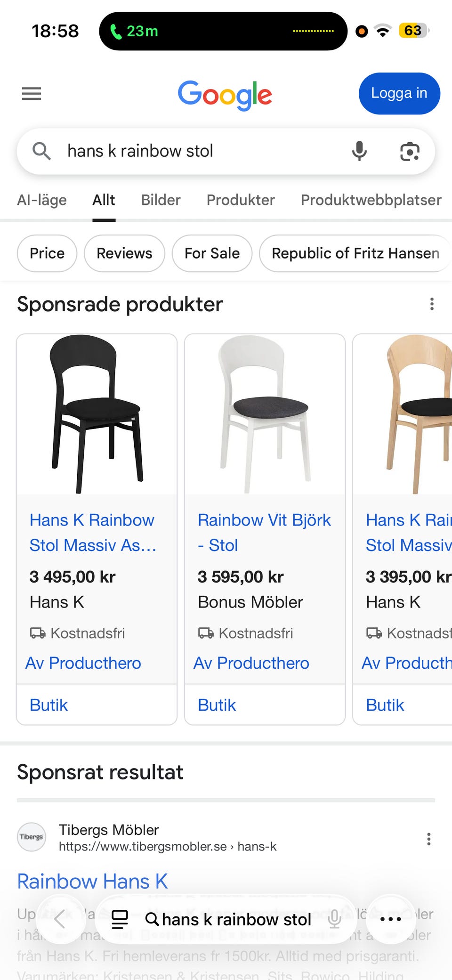Open Tibergs Möbler result three-dot menu
This screenshot has width=452, height=980.
(x=428, y=839)
